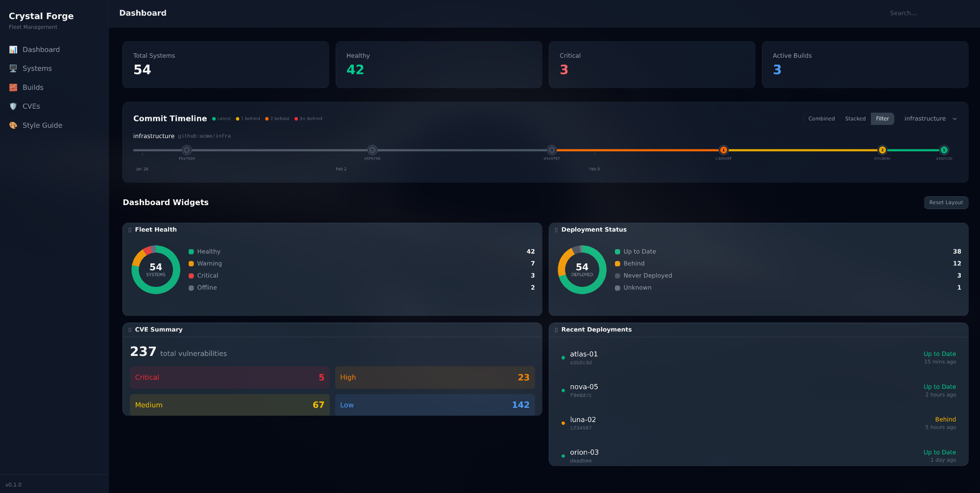The image size is (980, 493).
Task: Switch timeline to Combined view
Action: coord(821,119)
